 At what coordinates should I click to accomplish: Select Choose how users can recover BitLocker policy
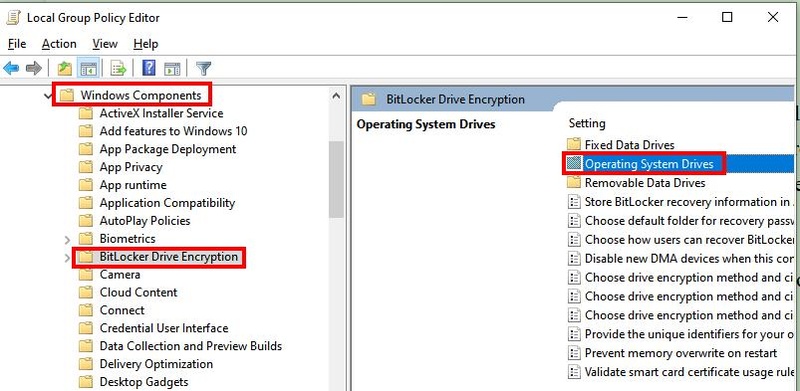[x=688, y=239]
